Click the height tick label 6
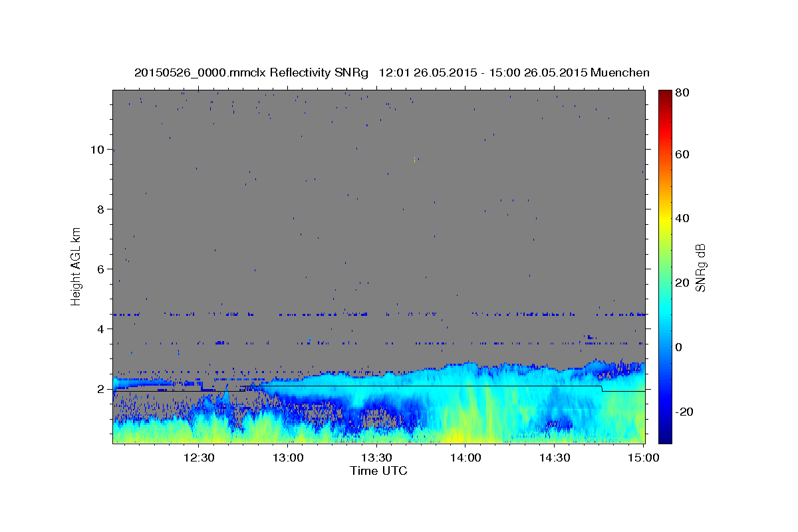The image size is (798, 532). pyautogui.click(x=99, y=269)
